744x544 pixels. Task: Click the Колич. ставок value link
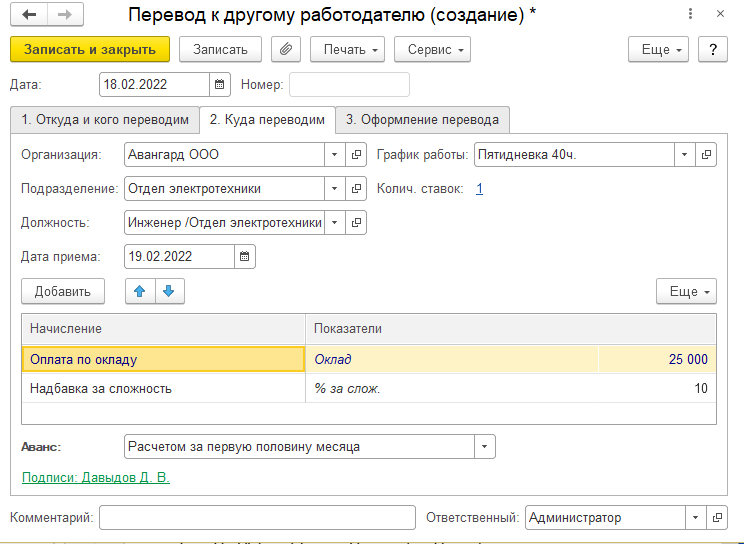point(480,188)
